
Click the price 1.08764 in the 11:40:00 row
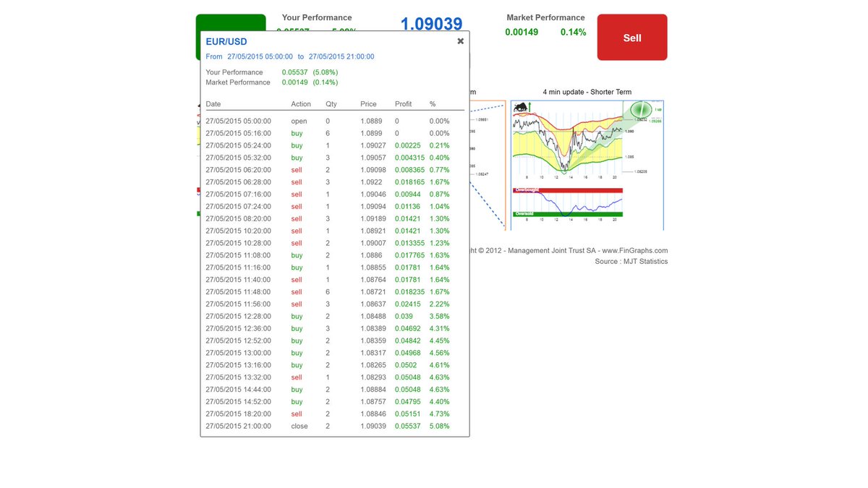tap(374, 281)
